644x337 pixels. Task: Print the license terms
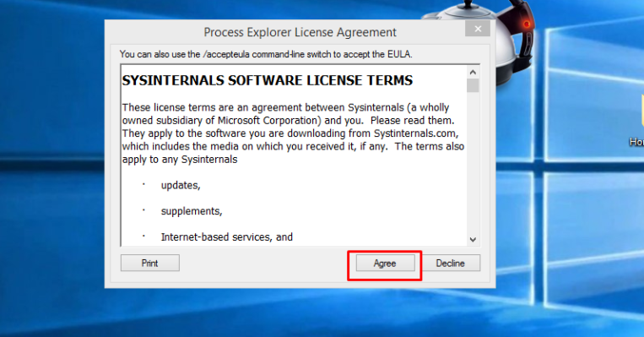tap(150, 263)
